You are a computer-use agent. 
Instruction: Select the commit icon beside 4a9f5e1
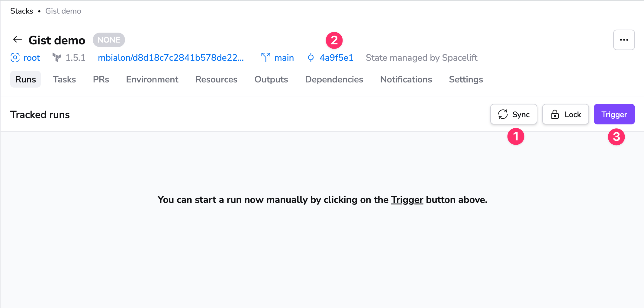click(311, 58)
